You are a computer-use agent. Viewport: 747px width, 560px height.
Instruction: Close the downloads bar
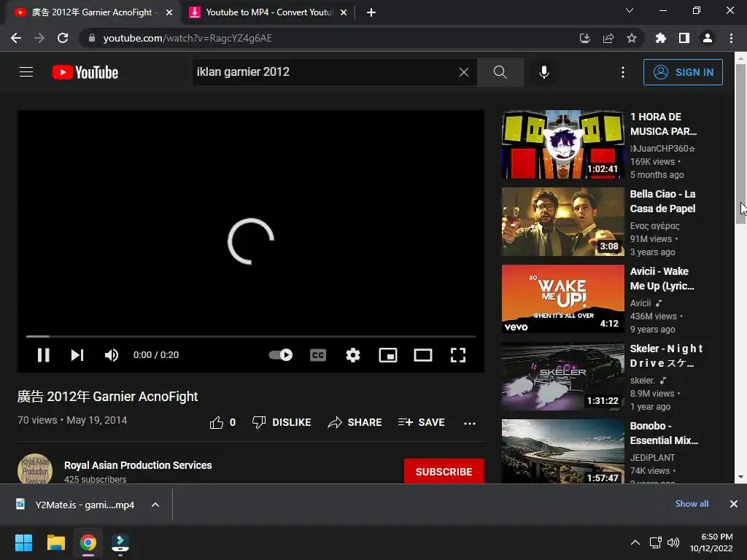734,504
